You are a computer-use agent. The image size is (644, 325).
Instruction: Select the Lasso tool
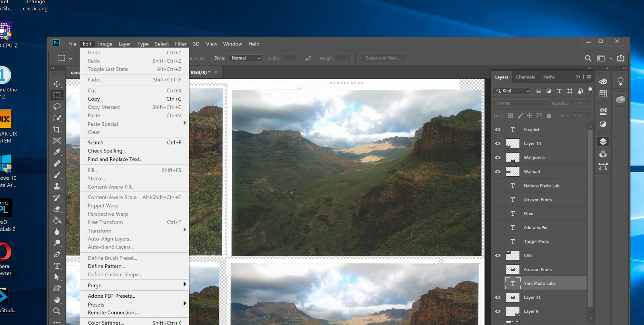tap(57, 107)
